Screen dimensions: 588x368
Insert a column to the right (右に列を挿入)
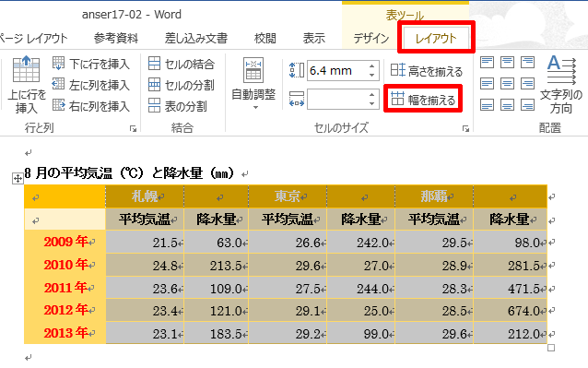91,106
